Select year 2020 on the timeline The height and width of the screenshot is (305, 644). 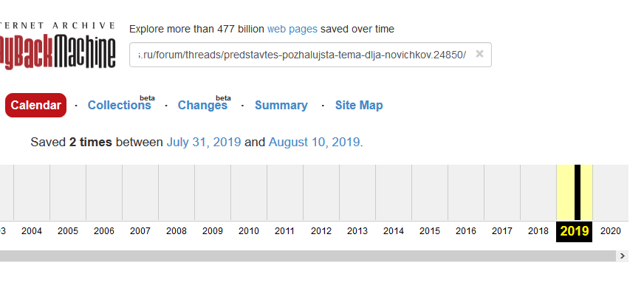[x=610, y=231]
